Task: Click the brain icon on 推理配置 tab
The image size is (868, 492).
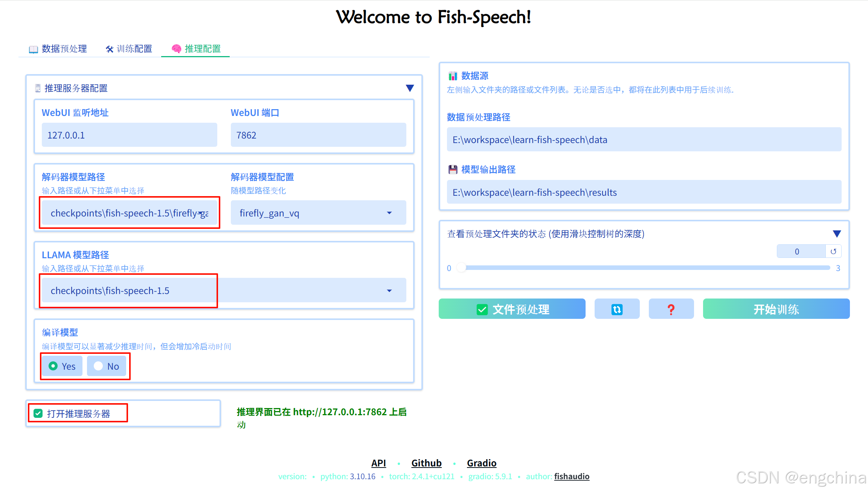Action: [176, 49]
